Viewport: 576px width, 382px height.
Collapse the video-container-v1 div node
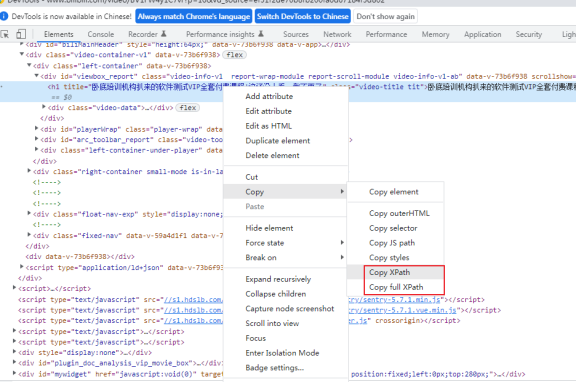pyautogui.click(x=22, y=54)
